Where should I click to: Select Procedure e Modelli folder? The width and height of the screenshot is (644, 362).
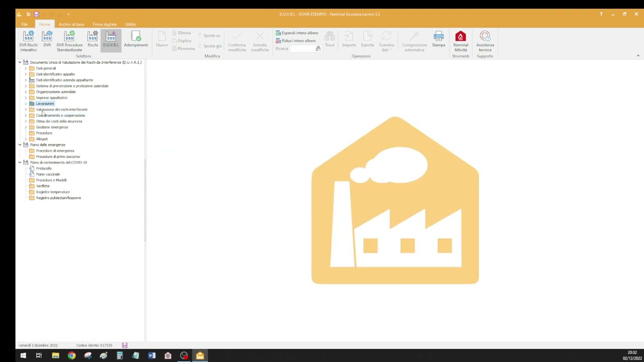pyautogui.click(x=51, y=180)
